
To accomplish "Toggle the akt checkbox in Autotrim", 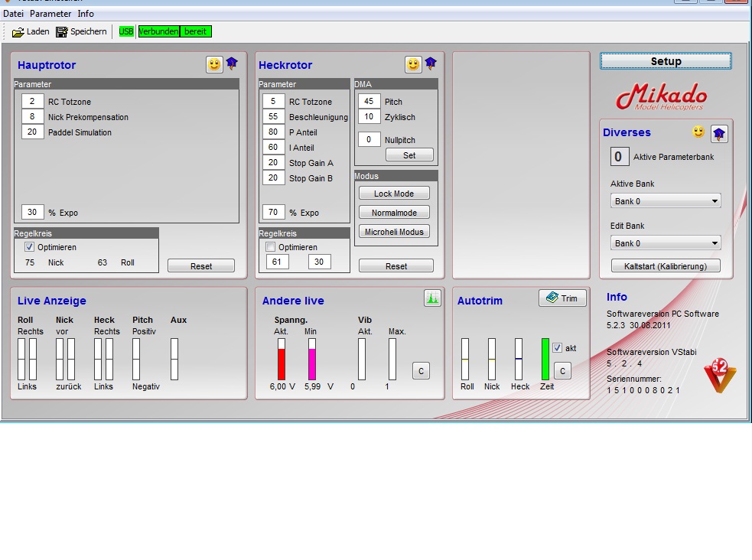I will 557,347.
